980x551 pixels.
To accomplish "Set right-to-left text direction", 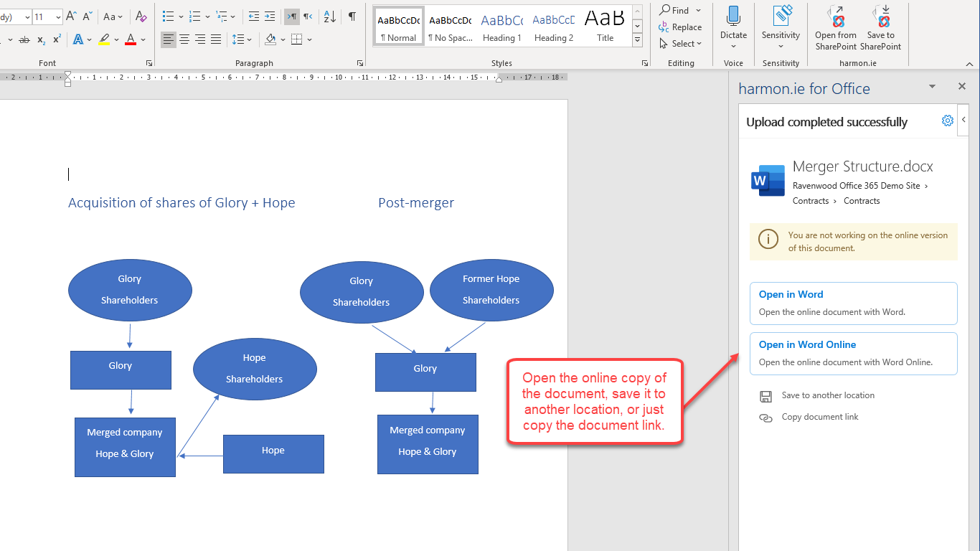I will pos(308,16).
